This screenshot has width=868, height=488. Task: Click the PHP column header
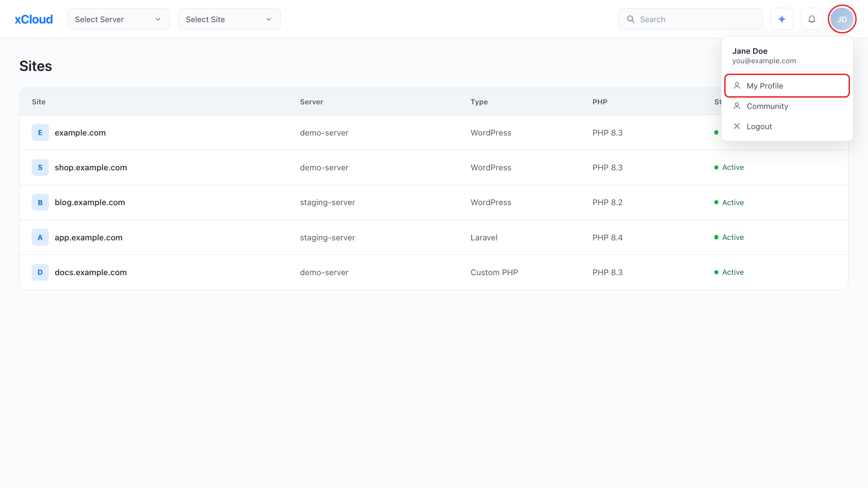click(x=600, y=102)
